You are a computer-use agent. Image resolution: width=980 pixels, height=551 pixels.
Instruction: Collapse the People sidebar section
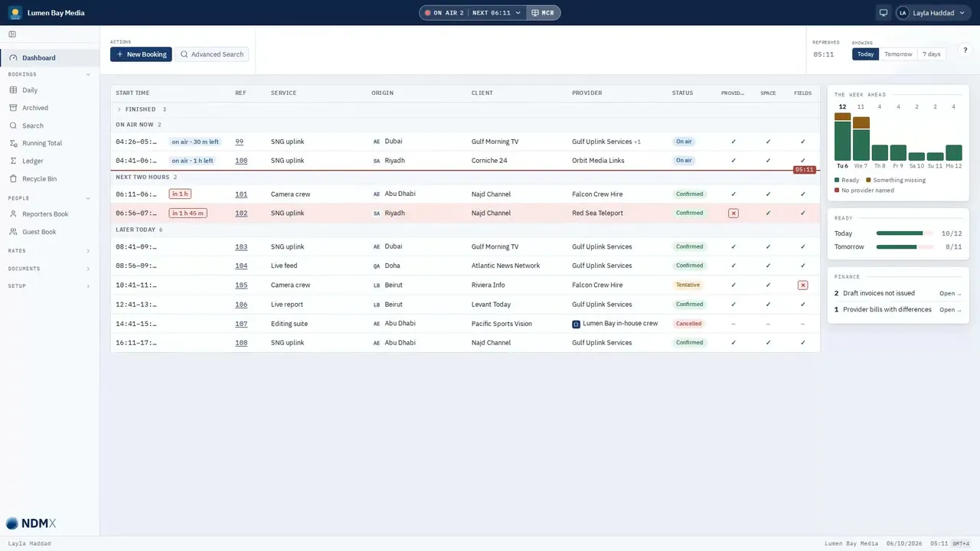point(88,198)
